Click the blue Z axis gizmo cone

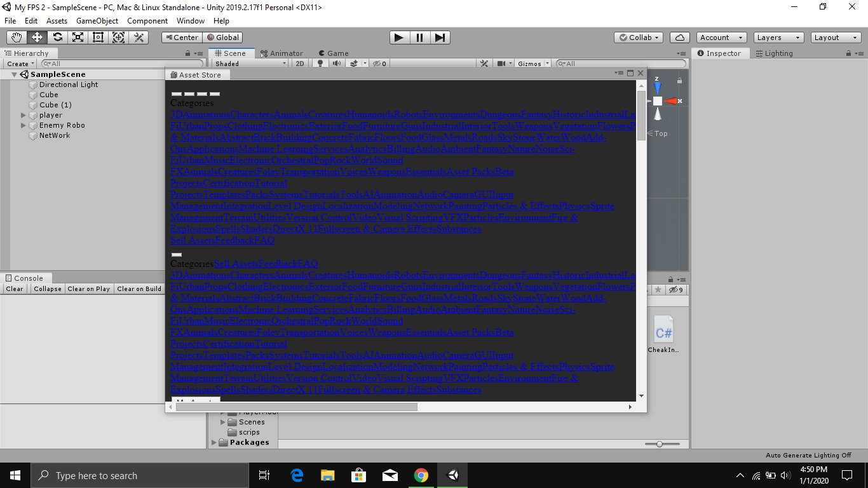(658, 87)
